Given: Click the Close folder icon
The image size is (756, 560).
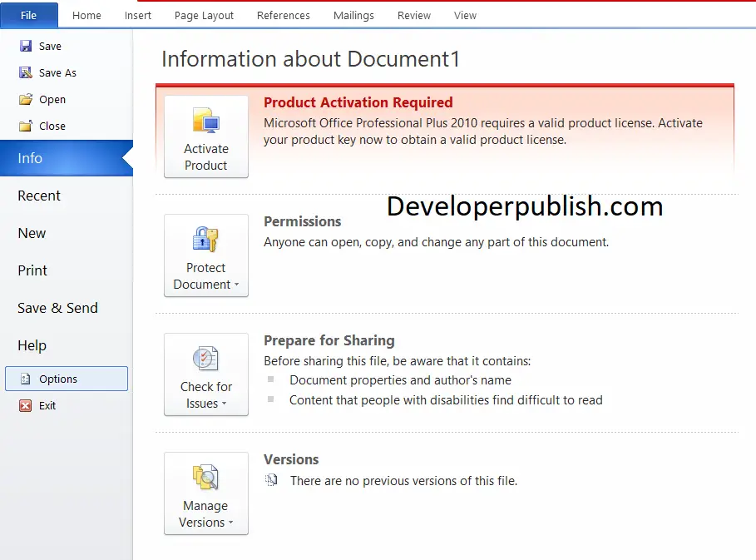Looking at the screenshot, I should point(26,126).
